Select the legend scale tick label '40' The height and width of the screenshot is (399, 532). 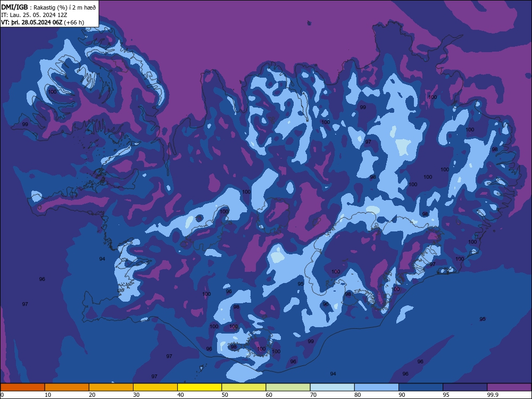[180, 395]
